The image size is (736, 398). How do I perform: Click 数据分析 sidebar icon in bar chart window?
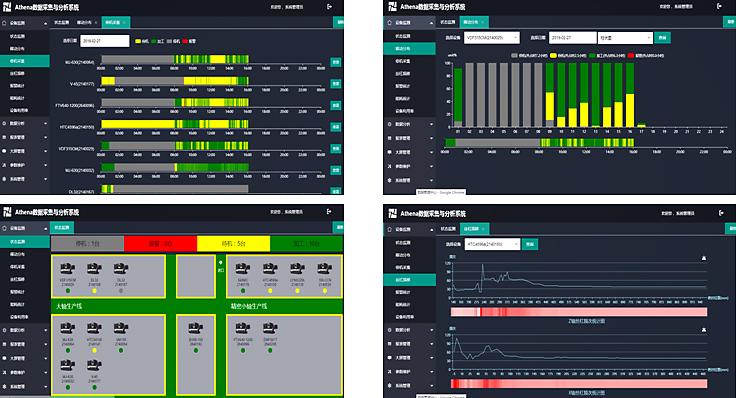tap(389, 124)
